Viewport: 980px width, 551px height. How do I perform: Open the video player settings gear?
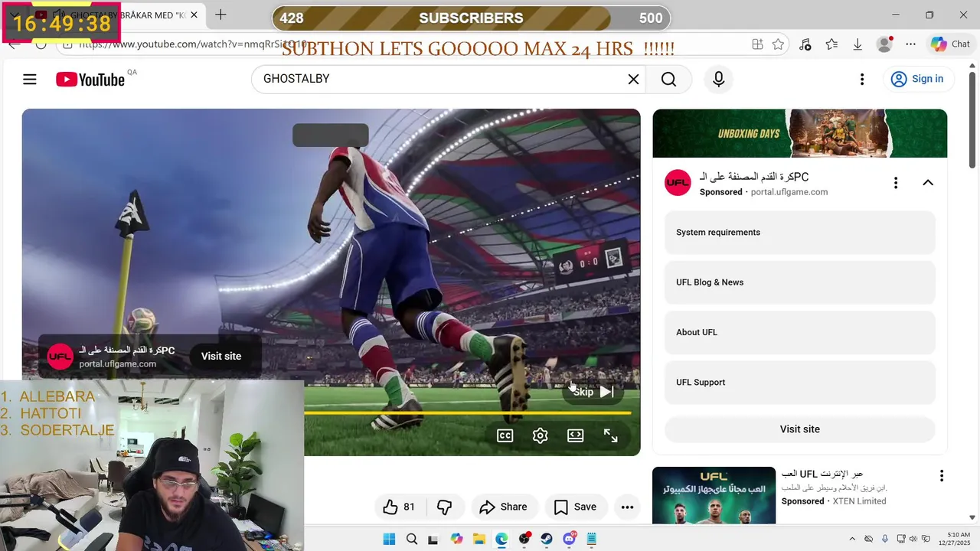coord(541,435)
